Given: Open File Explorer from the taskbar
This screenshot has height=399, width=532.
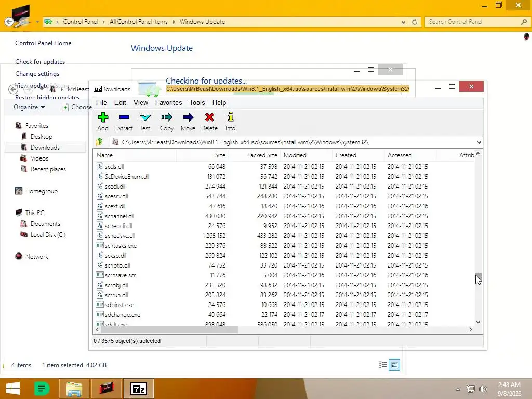Looking at the screenshot, I should 74,389.
